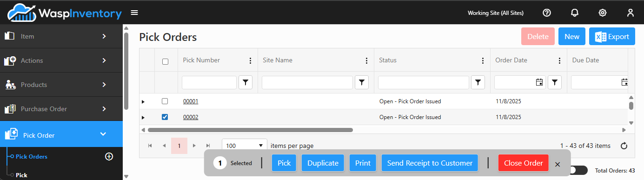Image resolution: width=644 pixels, height=180 pixels.
Task: Go to the previous page
Action: 164,146
